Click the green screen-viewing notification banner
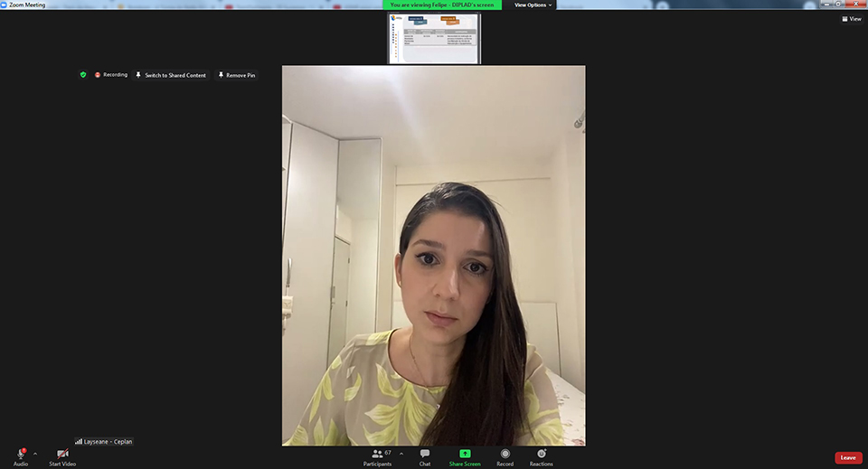 [x=442, y=5]
